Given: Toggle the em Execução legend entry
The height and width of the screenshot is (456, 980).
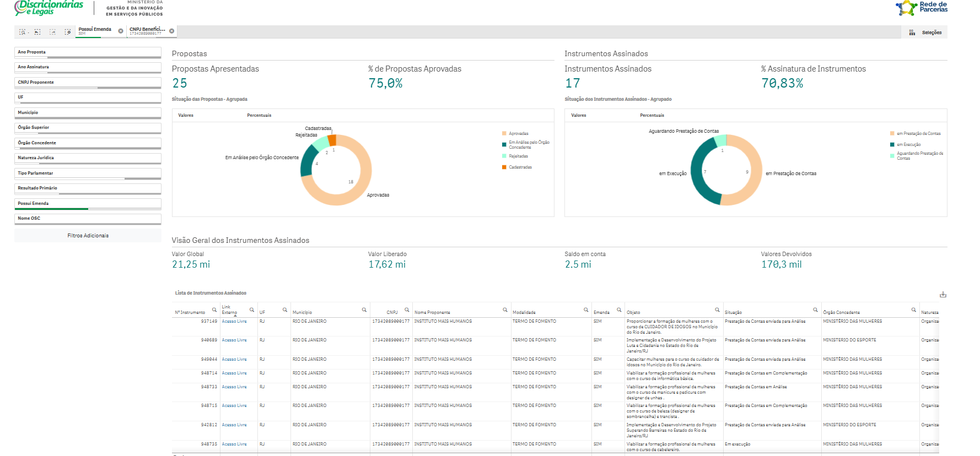Looking at the screenshot, I should (x=908, y=144).
